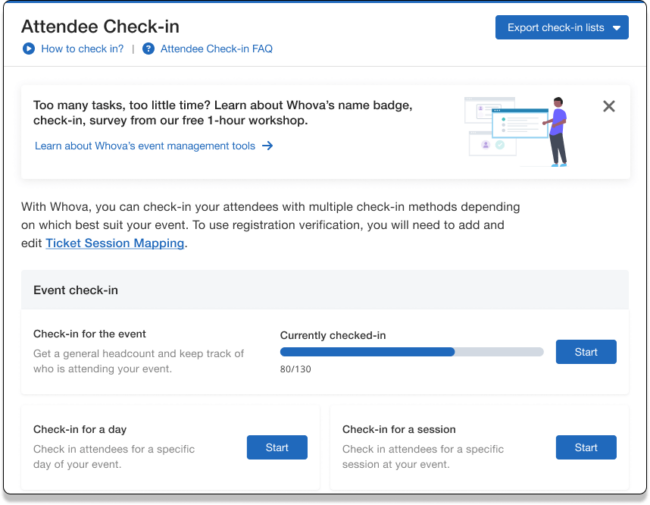The width and height of the screenshot is (650, 505).
Task: Follow Learn about Whova's event management tools link
Action: 146,146
